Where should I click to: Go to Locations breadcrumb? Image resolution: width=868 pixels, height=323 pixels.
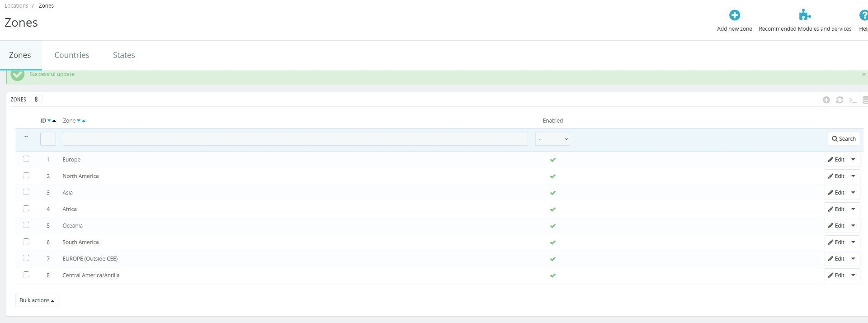pyautogui.click(x=16, y=6)
